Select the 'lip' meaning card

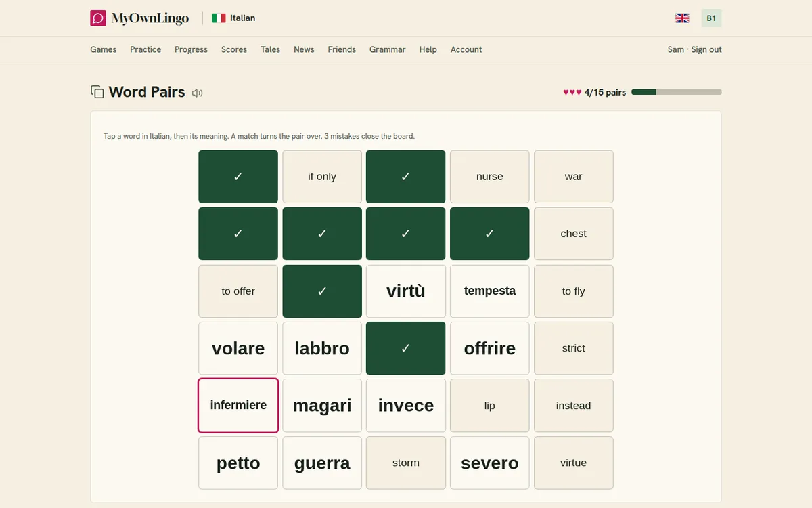[490, 406]
